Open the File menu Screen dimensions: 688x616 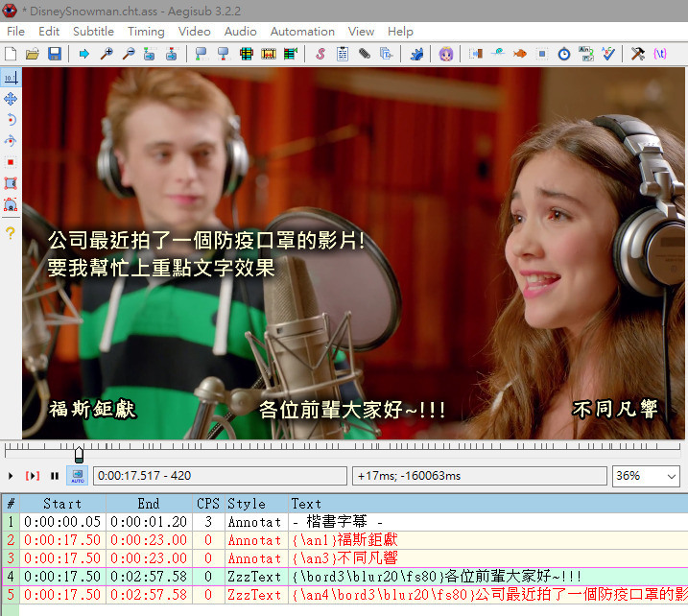pyautogui.click(x=15, y=32)
